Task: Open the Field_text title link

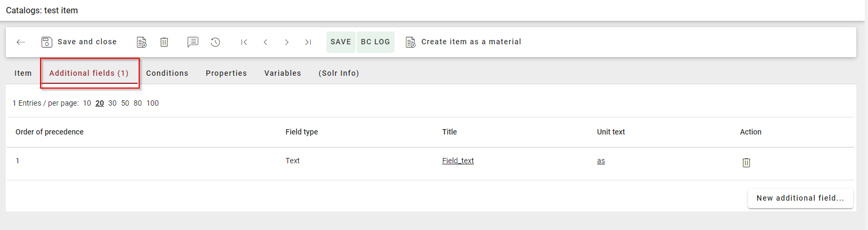Action: coord(457,161)
